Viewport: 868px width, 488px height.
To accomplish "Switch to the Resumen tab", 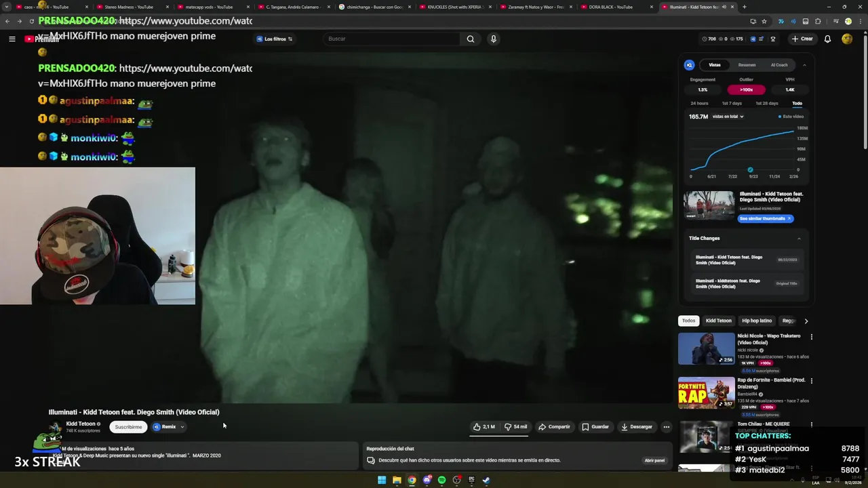I will (x=747, y=65).
